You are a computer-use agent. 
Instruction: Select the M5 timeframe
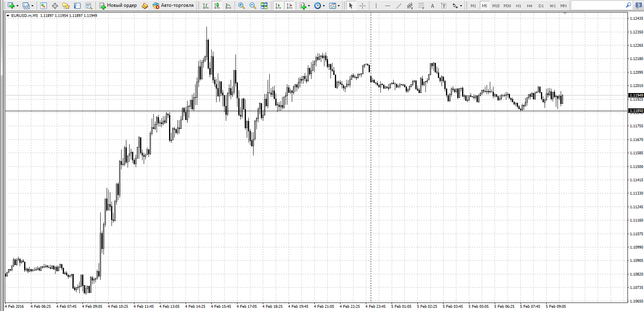coord(485,6)
